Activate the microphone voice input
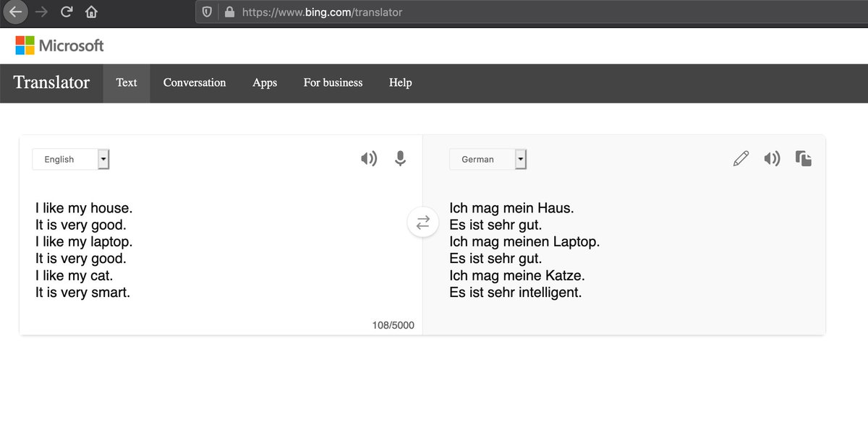 point(400,159)
